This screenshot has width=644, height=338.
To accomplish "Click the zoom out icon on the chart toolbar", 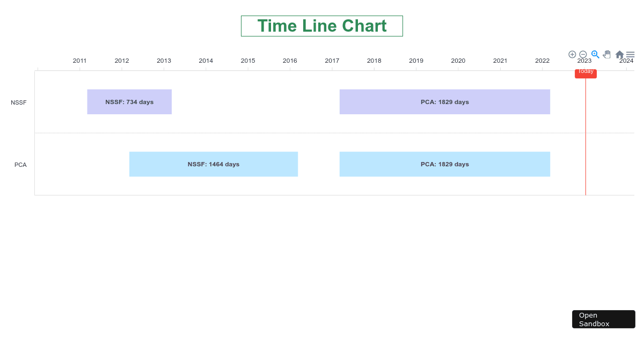I will (583, 54).
